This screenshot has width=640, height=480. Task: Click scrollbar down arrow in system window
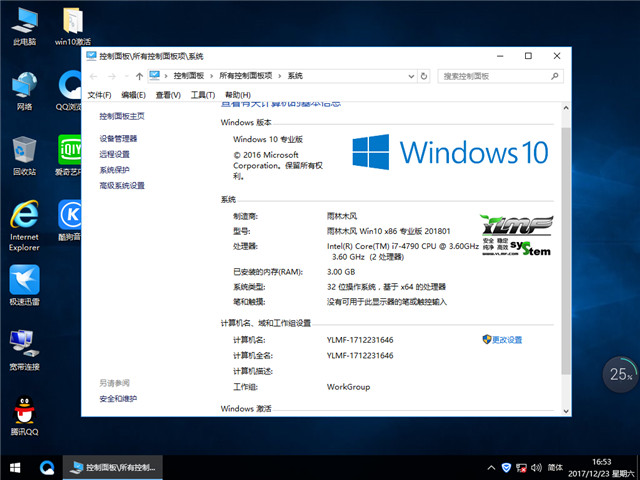(x=566, y=411)
